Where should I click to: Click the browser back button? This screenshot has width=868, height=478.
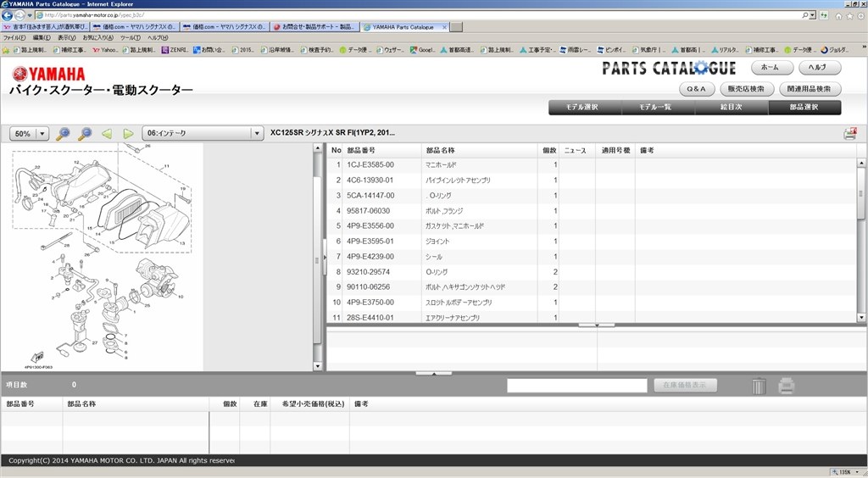pos(7,15)
